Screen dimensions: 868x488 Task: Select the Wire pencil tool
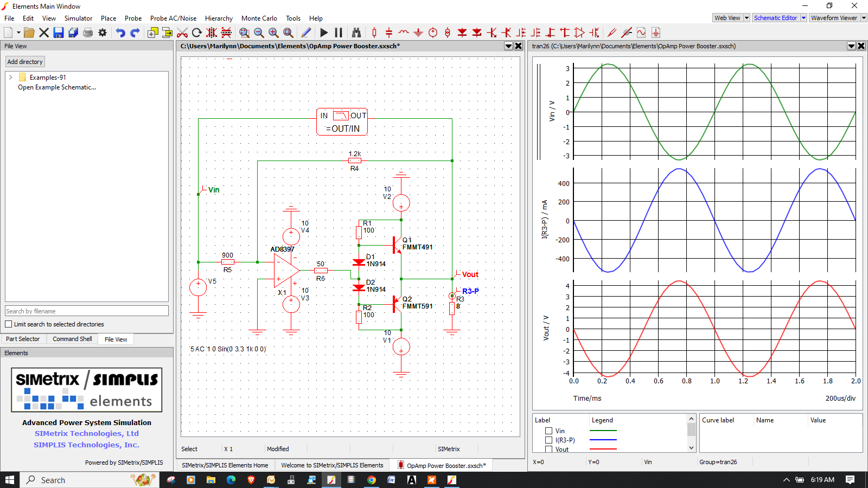(306, 33)
